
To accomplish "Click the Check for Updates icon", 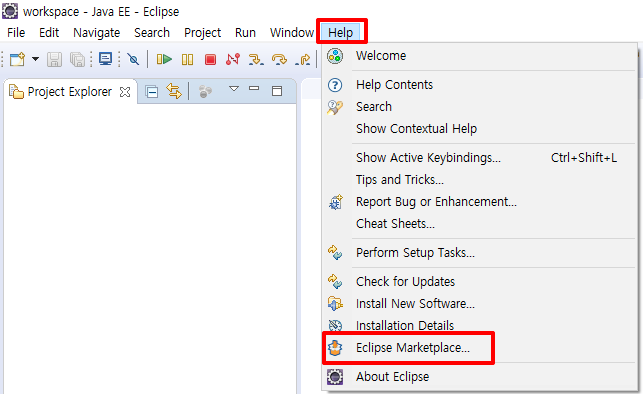I will (x=335, y=282).
